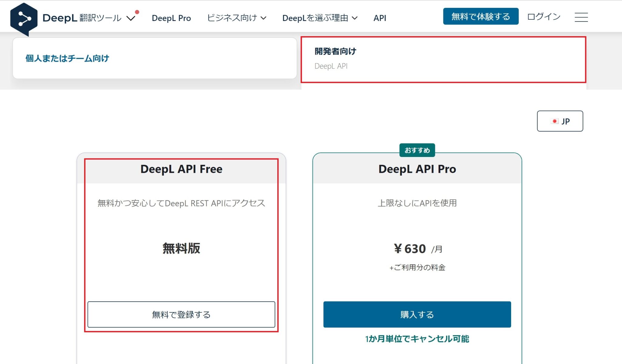Click the JP flag country selector

560,121
